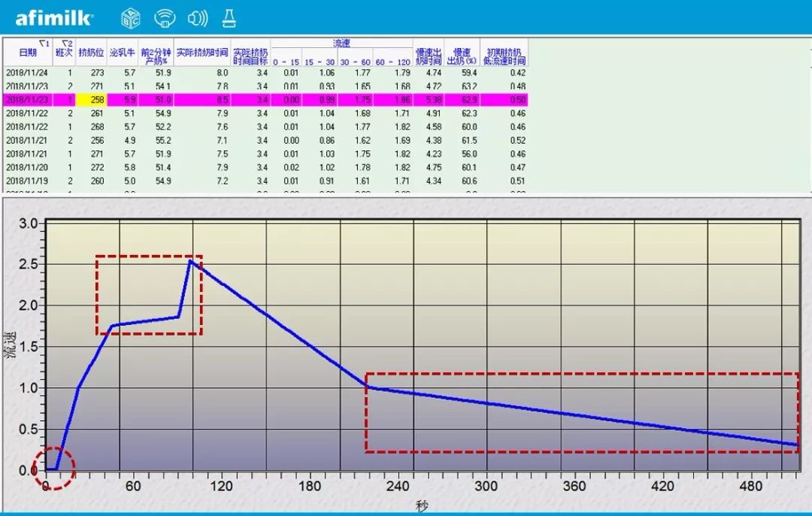Open the wireless signal icon in the top bar

[164, 18]
